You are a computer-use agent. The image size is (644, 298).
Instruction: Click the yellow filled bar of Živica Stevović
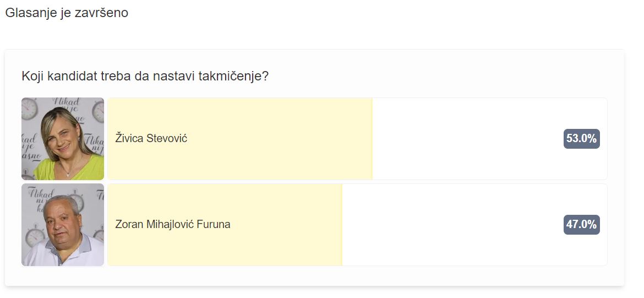coord(240,139)
